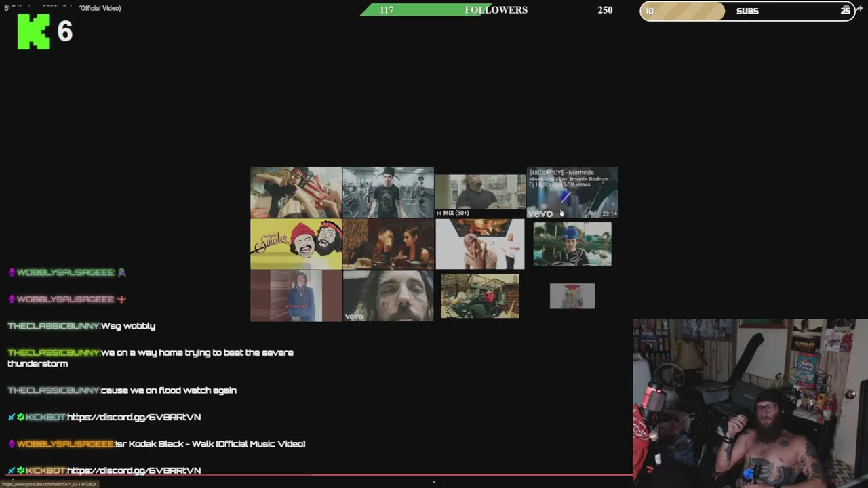Click THECLASSICBUNNY name beside 'Wsg wobbly'

click(54, 326)
